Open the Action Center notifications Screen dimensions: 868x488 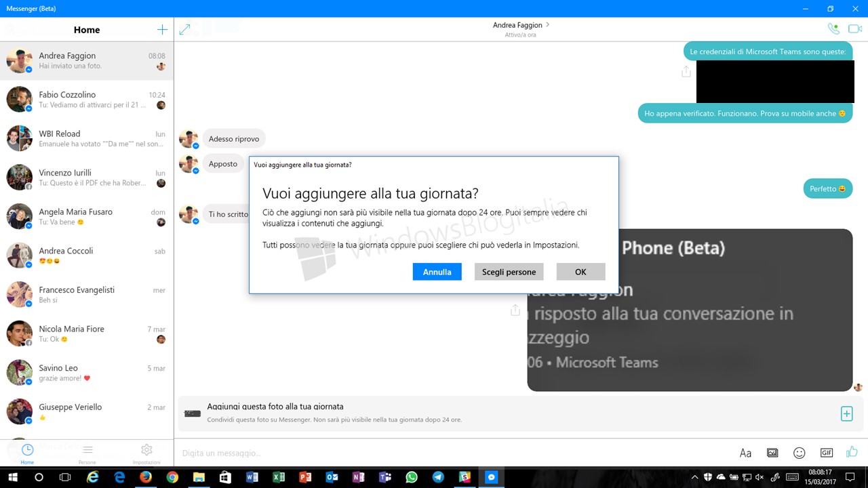tap(850, 477)
